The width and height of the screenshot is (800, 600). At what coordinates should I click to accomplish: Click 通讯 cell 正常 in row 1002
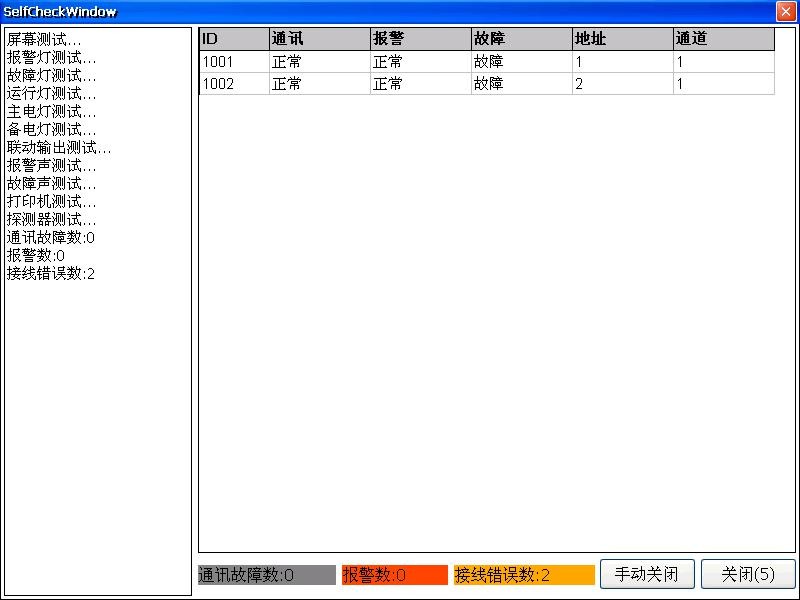click(x=319, y=84)
